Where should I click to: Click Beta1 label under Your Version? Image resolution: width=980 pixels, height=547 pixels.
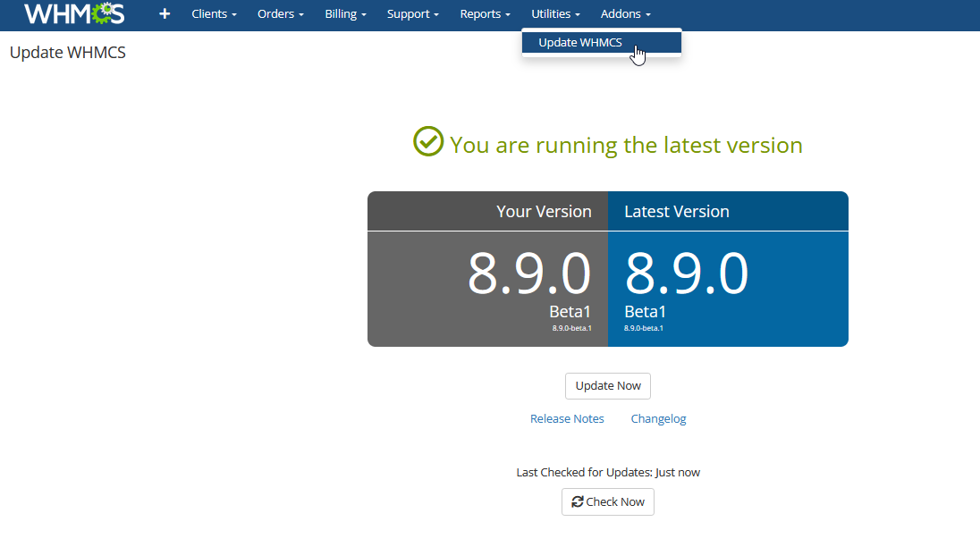click(x=570, y=312)
